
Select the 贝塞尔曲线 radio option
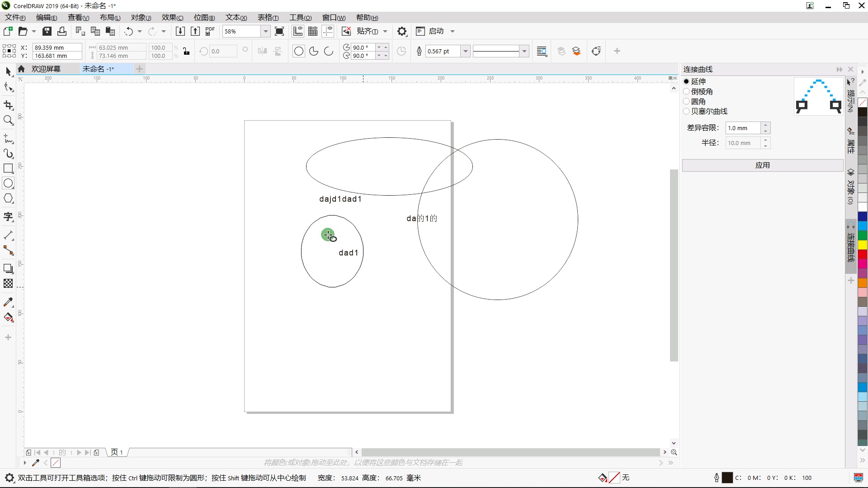[686, 111]
